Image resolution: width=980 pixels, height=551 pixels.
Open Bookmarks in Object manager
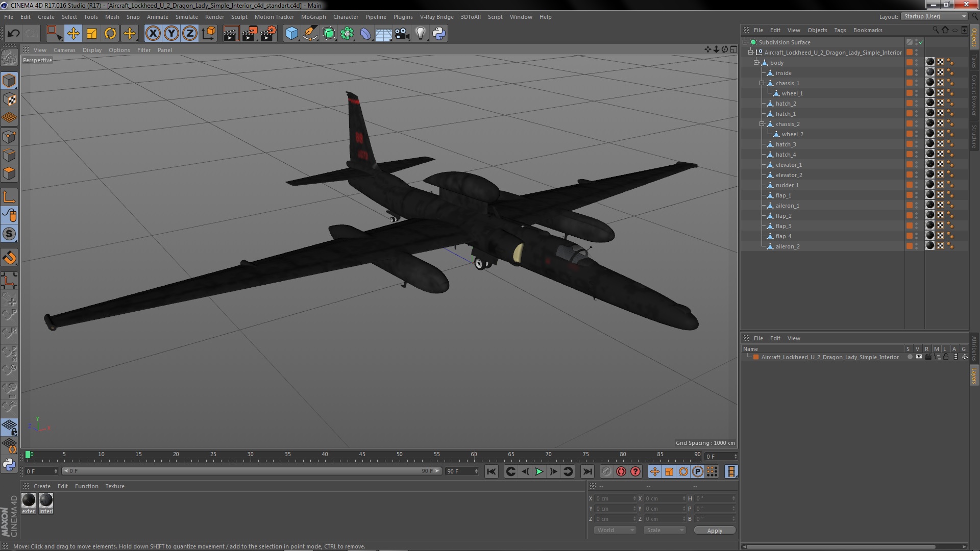pyautogui.click(x=867, y=30)
